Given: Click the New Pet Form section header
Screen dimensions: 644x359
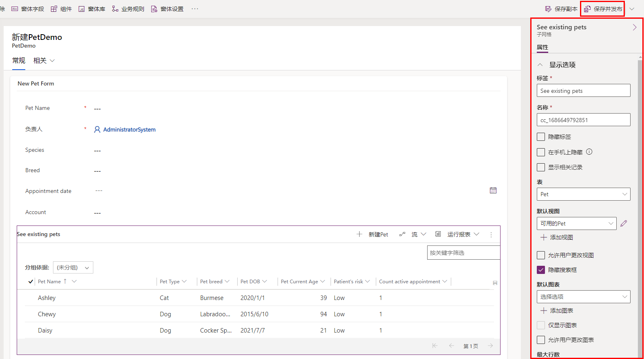Looking at the screenshot, I should point(36,83).
